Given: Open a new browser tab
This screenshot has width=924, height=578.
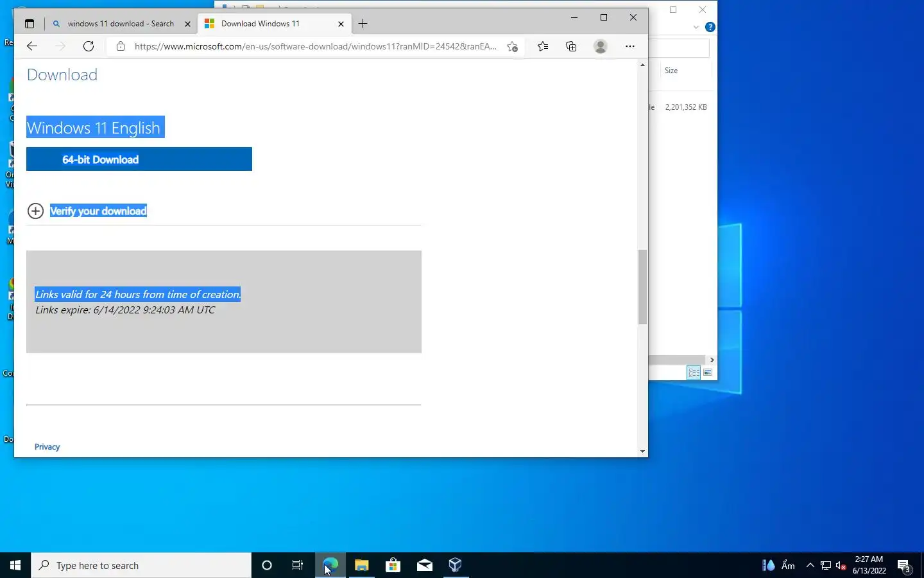Looking at the screenshot, I should pos(363,24).
